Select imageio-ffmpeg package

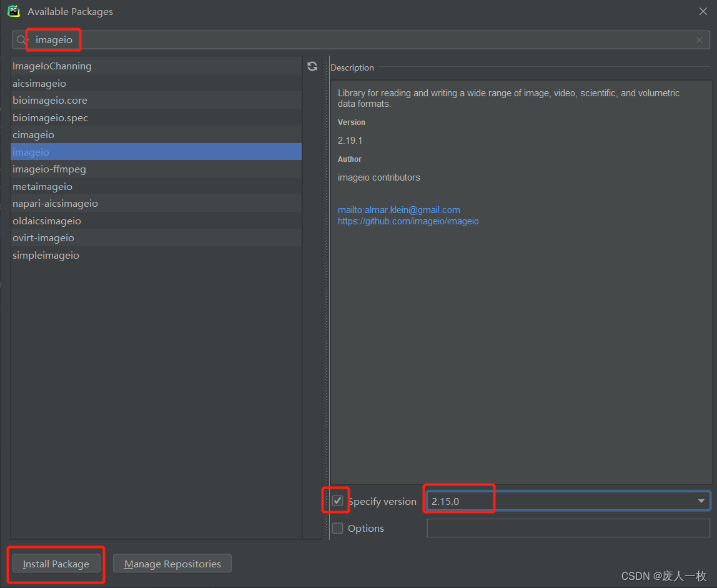click(156, 169)
